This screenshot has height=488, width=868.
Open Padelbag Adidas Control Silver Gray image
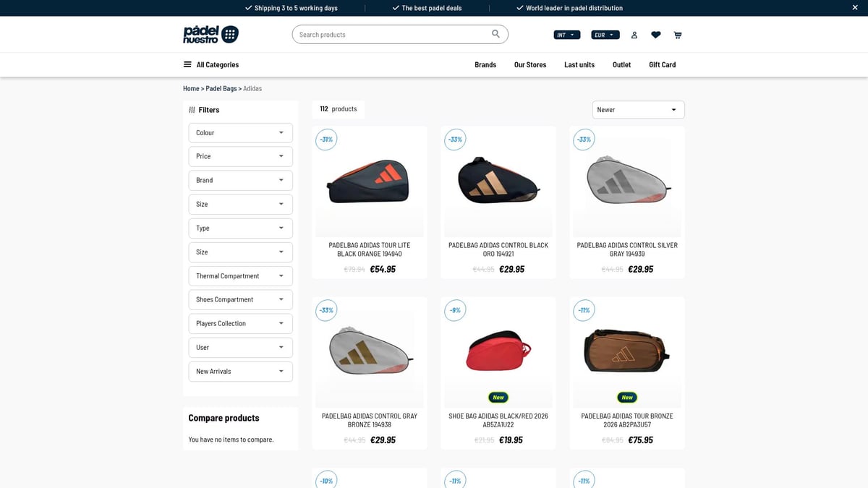pos(627,184)
